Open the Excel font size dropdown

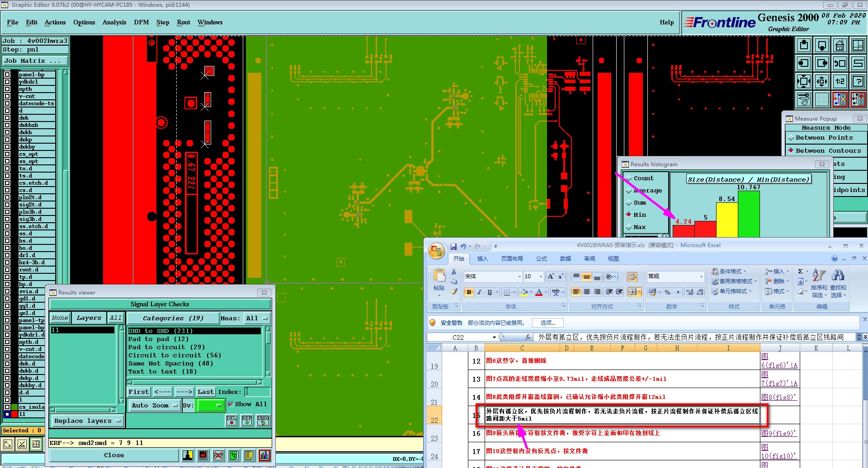[541, 276]
